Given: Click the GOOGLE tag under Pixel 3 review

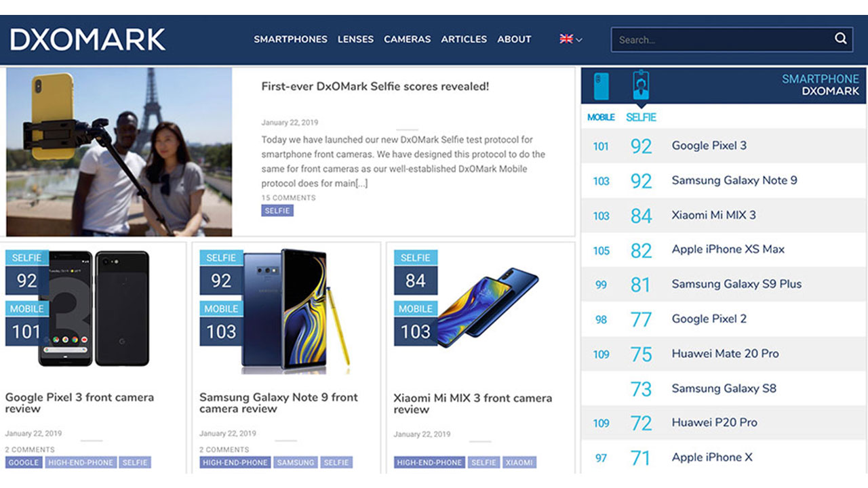Looking at the screenshot, I should tap(24, 462).
